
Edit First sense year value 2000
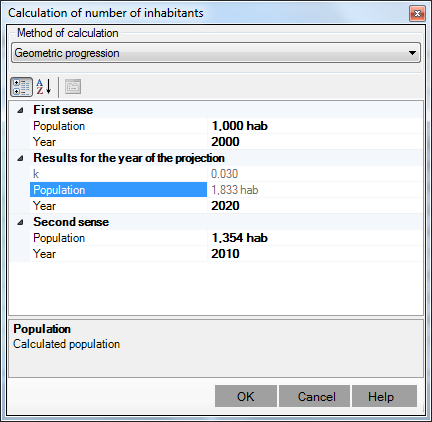tap(315, 142)
